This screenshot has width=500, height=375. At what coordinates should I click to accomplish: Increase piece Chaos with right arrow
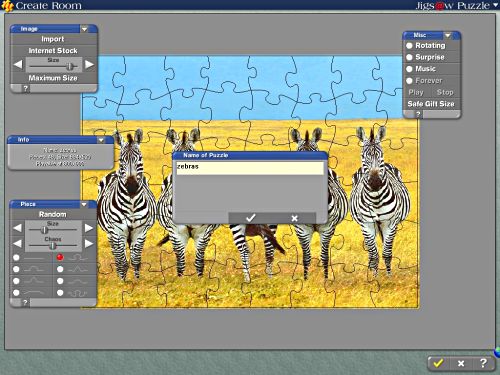(x=89, y=244)
